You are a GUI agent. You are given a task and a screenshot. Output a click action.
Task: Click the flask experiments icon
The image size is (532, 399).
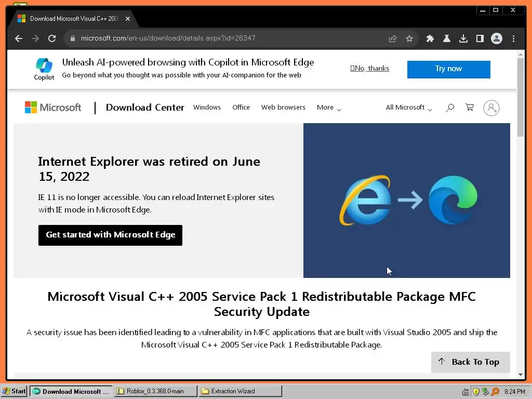(x=446, y=38)
